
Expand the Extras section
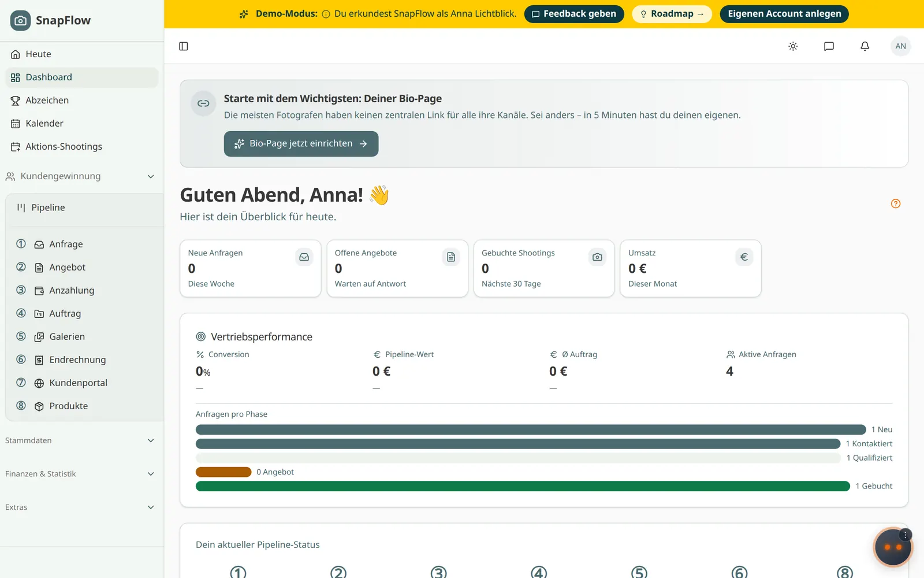click(x=81, y=507)
